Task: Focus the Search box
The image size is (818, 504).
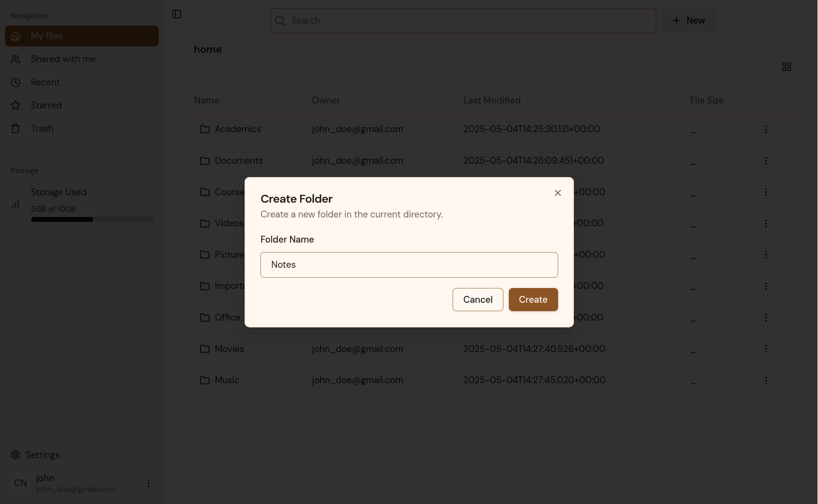Action: point(463,21)
